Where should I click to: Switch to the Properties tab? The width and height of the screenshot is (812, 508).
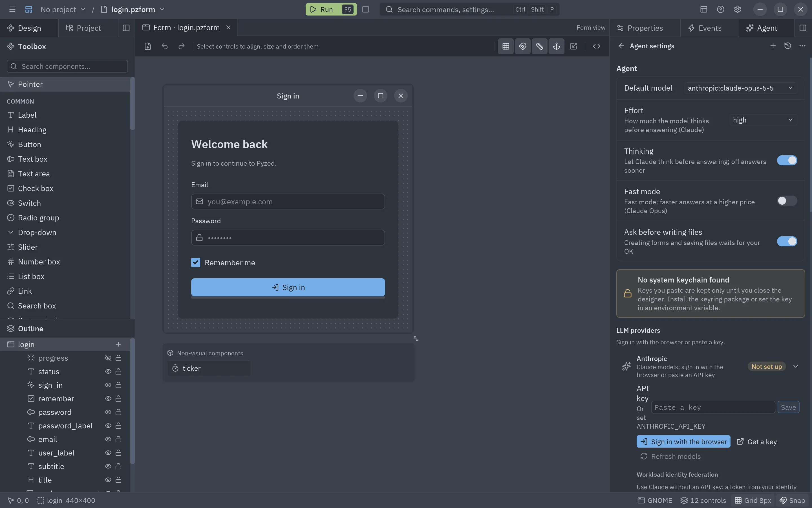645,28
